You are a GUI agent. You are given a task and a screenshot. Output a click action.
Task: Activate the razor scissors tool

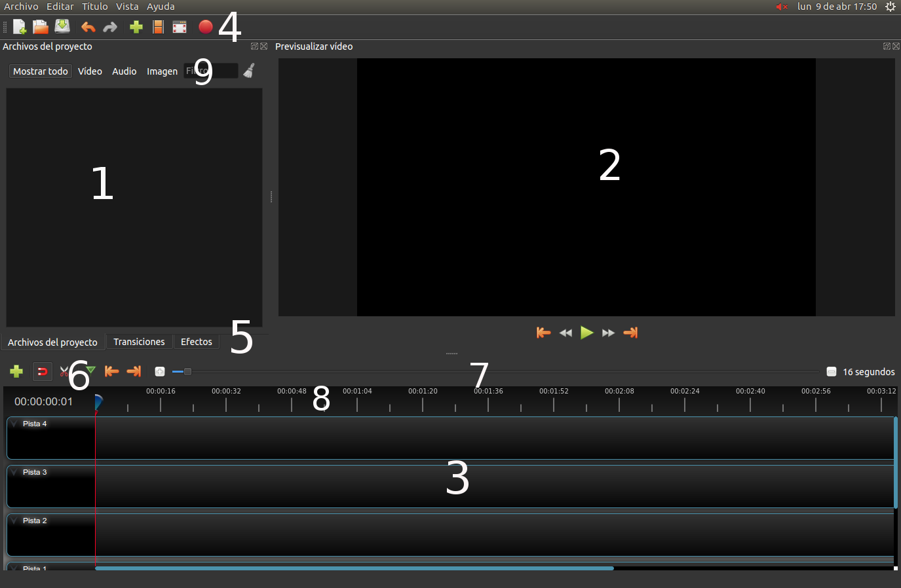point(64,372)
